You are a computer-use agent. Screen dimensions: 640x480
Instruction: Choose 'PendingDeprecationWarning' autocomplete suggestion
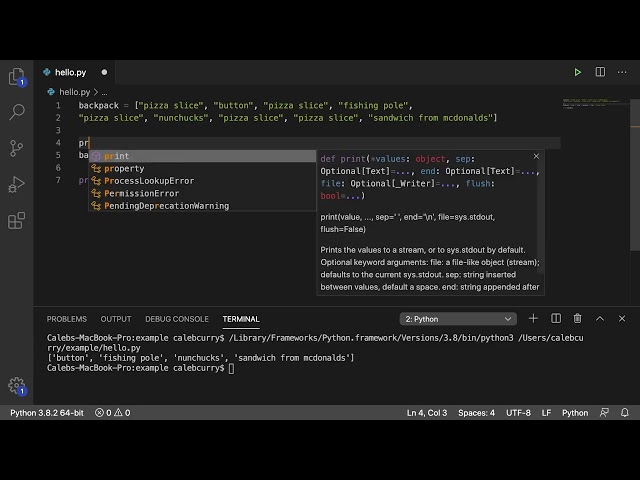click(x=202, y=206)
